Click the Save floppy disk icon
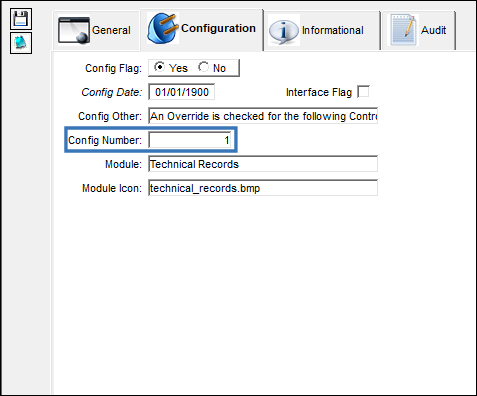 [x=21, y=19]
